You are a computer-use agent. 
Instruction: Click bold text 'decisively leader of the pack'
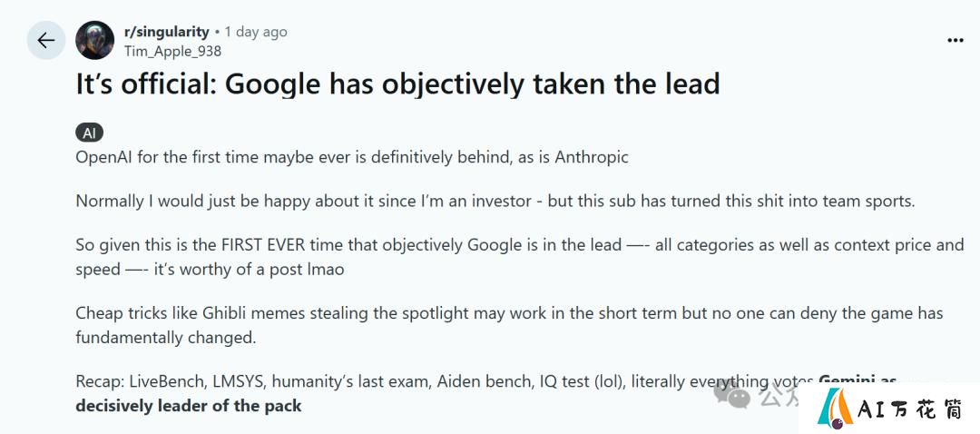click(189, 406)
